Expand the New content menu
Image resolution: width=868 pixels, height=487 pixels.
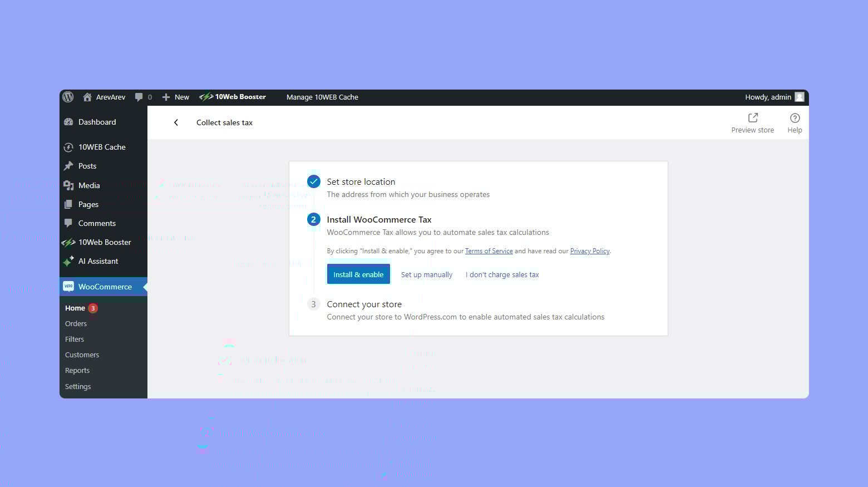pyautogui.click(x=176, y=97)
